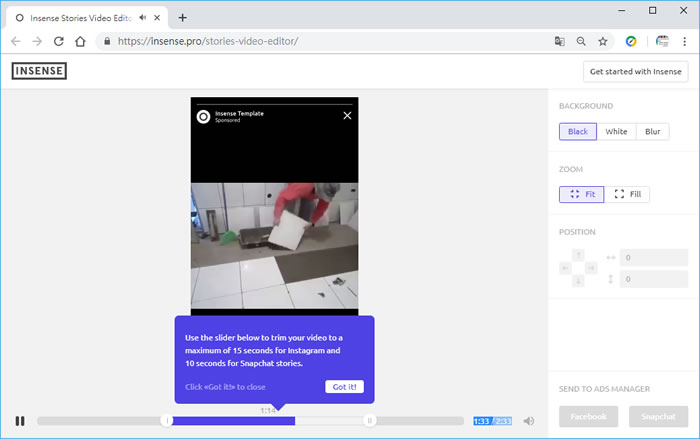Viewport: 700px width, 439px height.
Task: Focus the horizontal position input field
Action: (x=654, y=258)
